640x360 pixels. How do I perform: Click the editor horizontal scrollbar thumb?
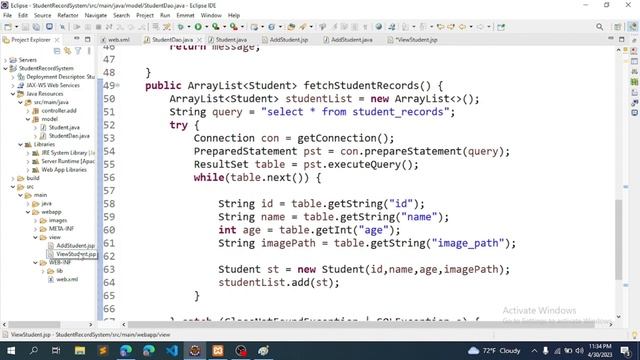point(361,324)
